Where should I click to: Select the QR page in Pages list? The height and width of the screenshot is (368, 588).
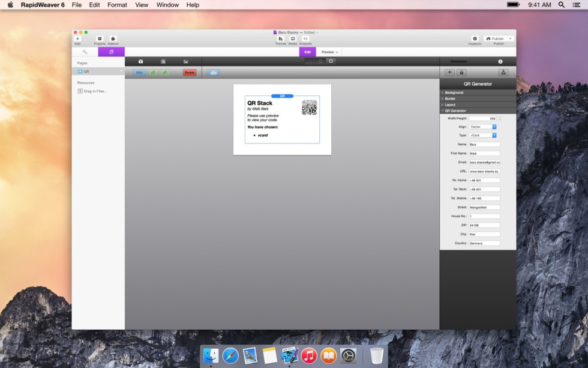(x=98, y=71)
